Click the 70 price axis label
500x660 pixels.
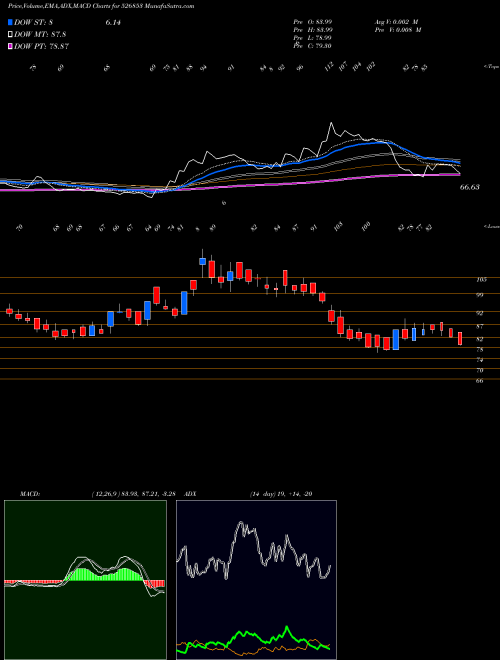pos(479,371)
